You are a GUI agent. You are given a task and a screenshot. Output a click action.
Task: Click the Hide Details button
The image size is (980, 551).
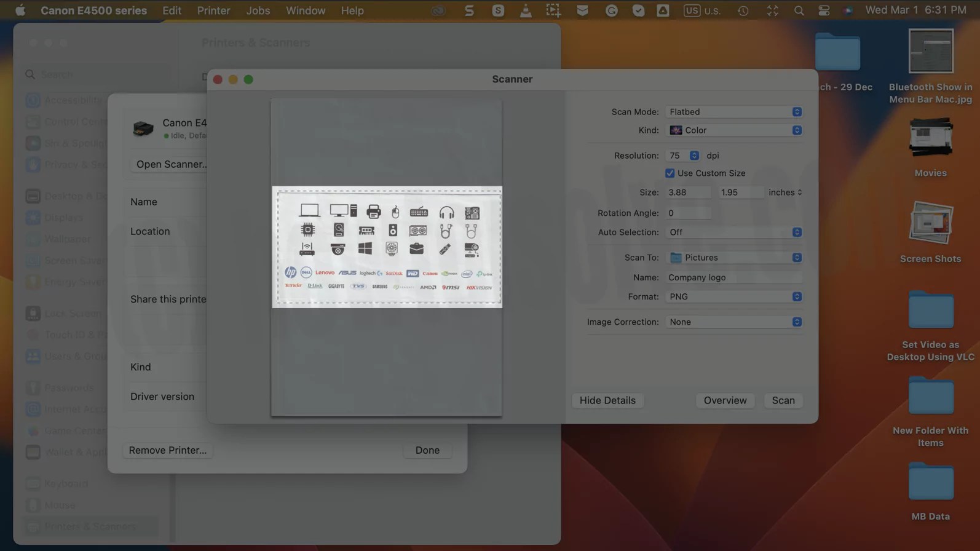(607, 400)
